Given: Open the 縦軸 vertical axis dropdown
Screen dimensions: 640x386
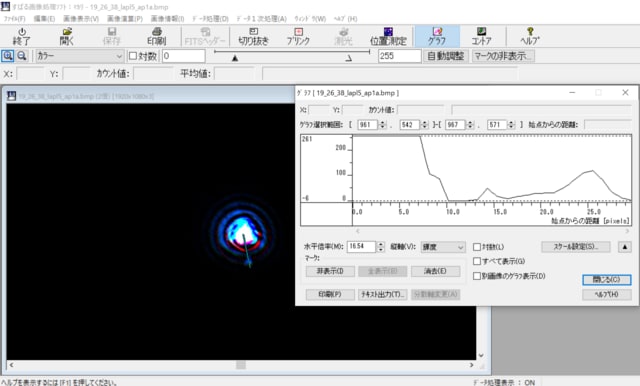Looking at the screenshot, I should click(442, 247).
